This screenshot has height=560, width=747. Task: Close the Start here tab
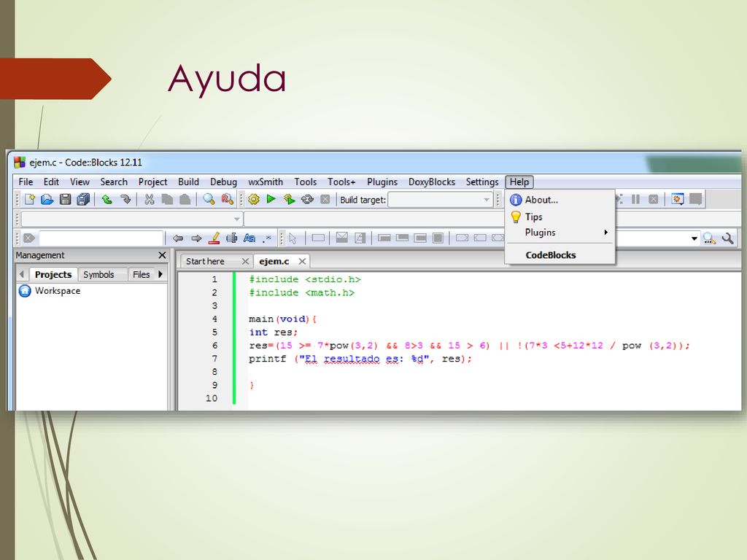point(245,262)
